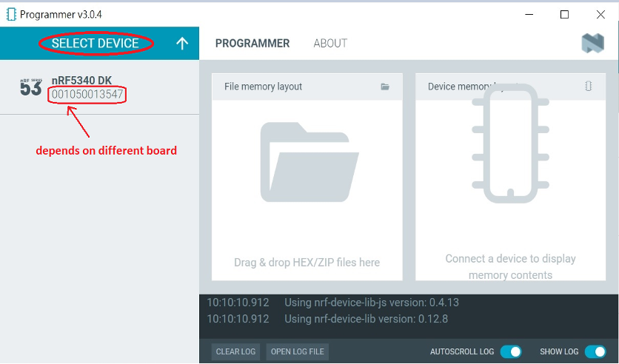619x364 pixels.
Task: Click the Nordic Semiconductor logo
Action: [592, 44]
